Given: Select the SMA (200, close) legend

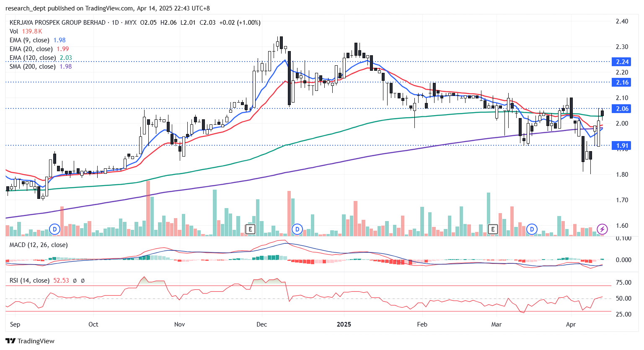Looking at the screenshot, I should [x=41, y=67].
